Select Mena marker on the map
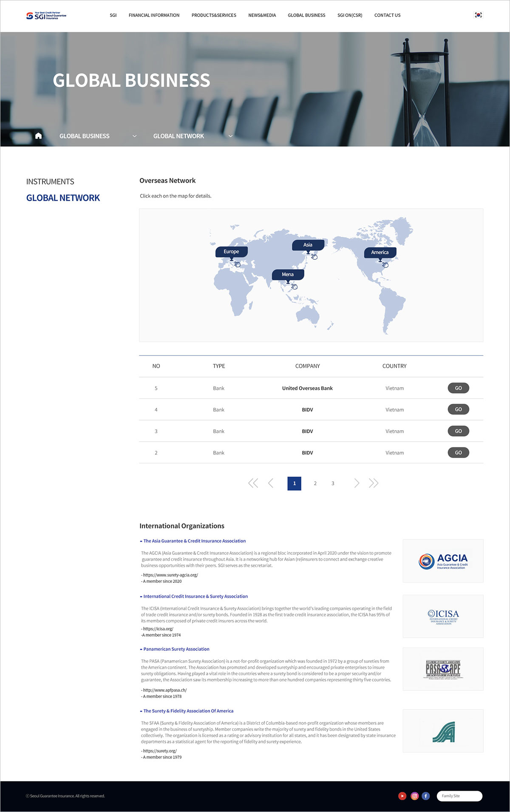Screen dimensions: 510x812 (288, 275)
